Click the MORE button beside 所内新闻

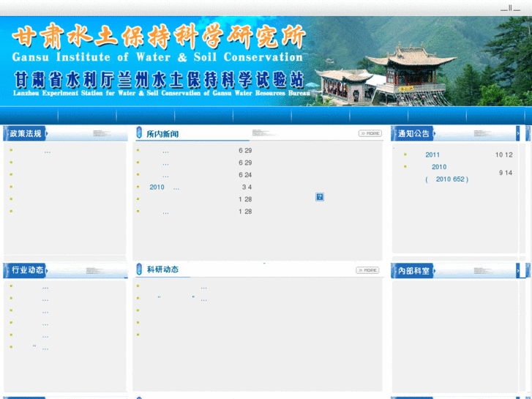point(370,133)
